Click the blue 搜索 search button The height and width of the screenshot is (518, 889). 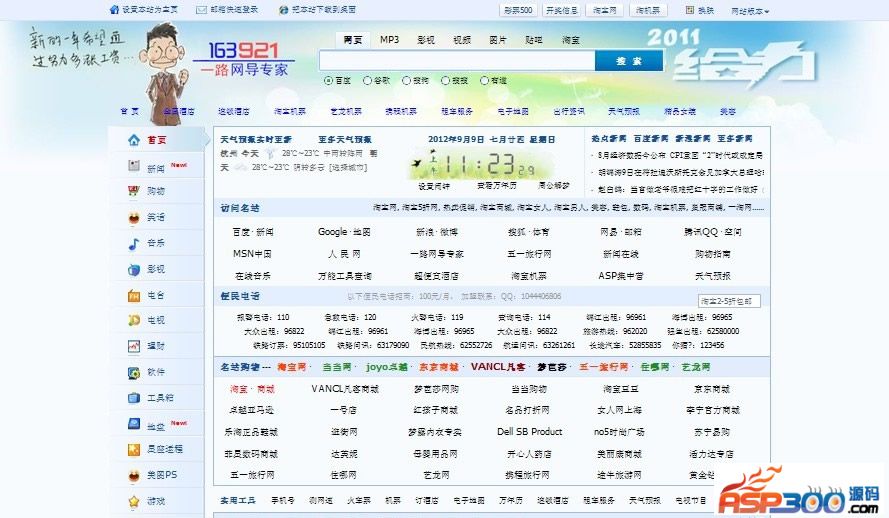[629, 61]
